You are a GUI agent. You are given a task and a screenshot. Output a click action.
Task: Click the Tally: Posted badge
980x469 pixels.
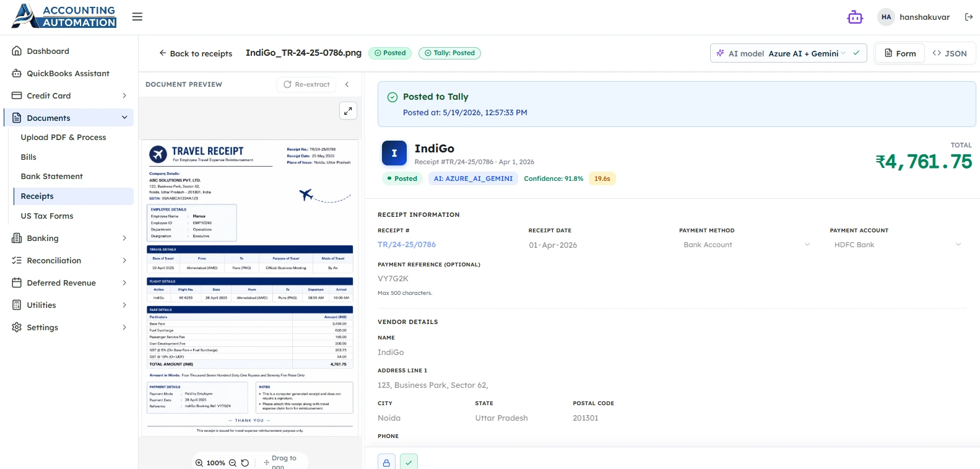[449, 53]
